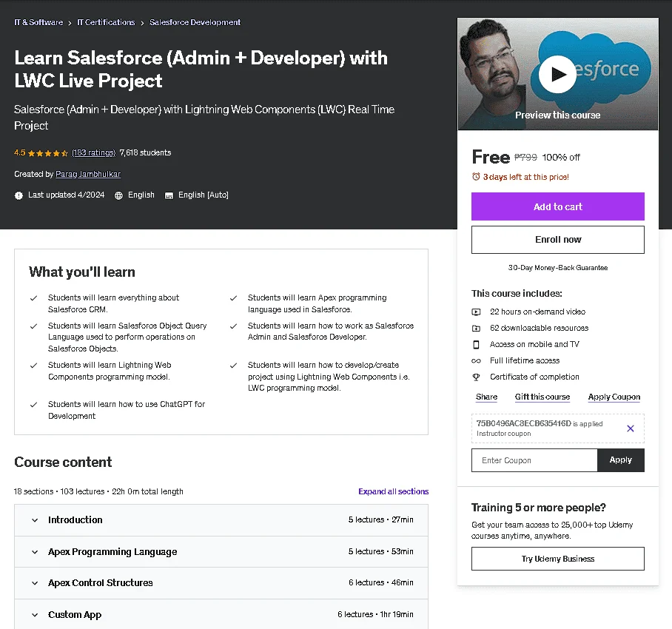672x629 pixels.
Task: Click the 'What you'll learn' heading
Action: click(82, 272)
